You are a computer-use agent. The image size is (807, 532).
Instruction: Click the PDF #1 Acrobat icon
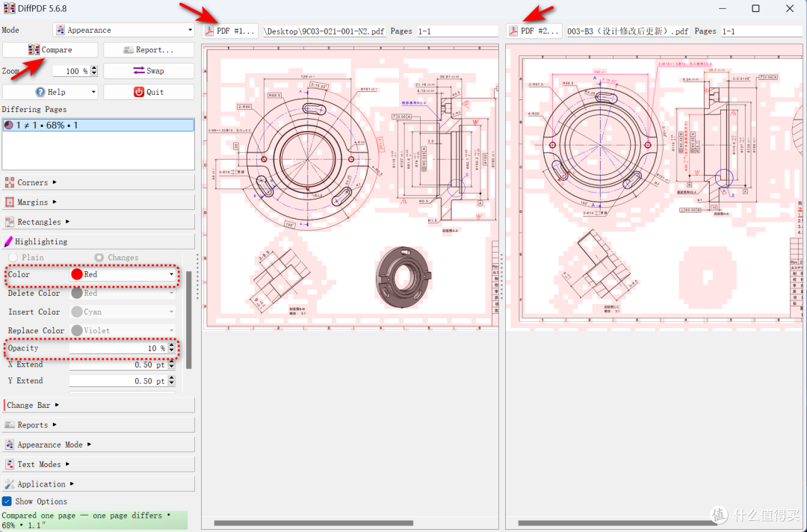(x=209, y=31)
